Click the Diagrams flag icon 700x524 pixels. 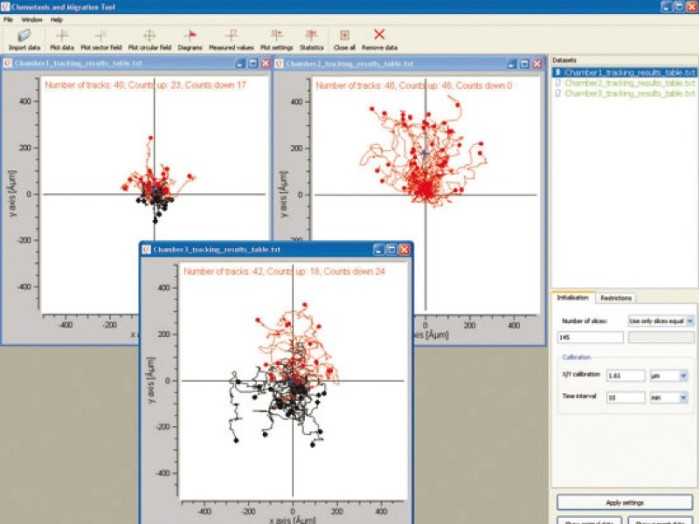tap(190, 35)
